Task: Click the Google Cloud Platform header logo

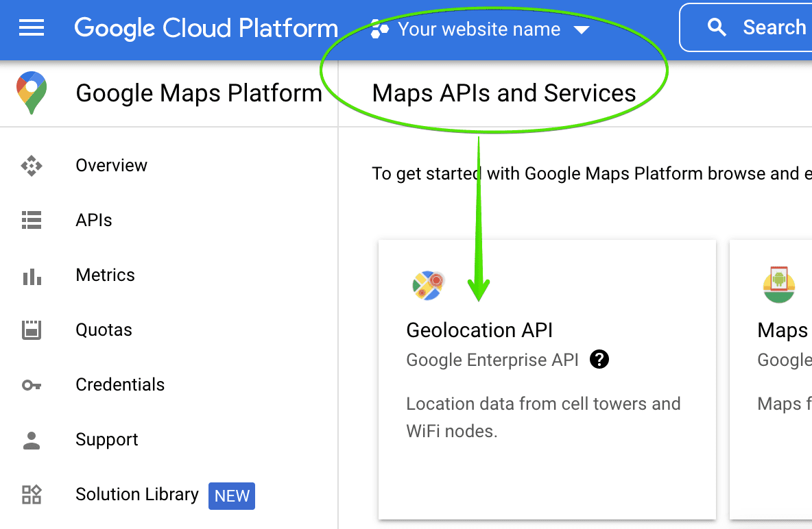Action: point(206,29)
